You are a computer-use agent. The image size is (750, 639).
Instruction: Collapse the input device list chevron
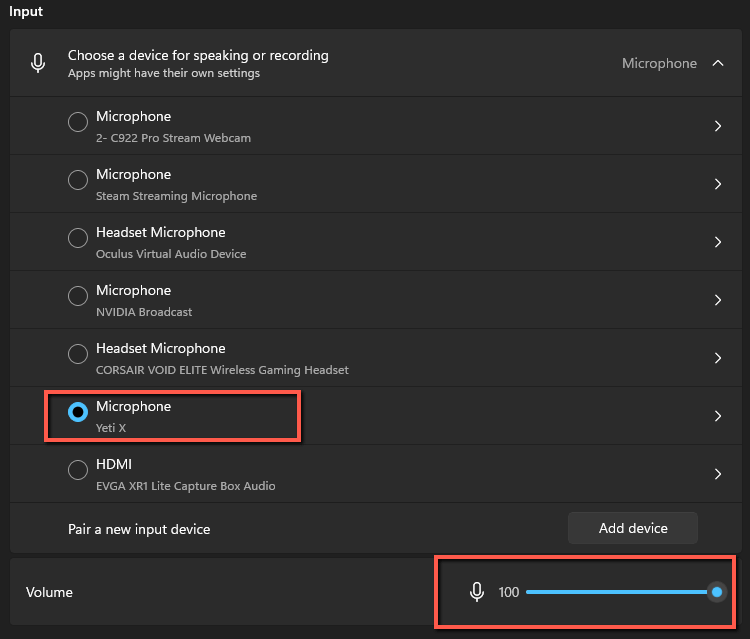tap(718, 63)
